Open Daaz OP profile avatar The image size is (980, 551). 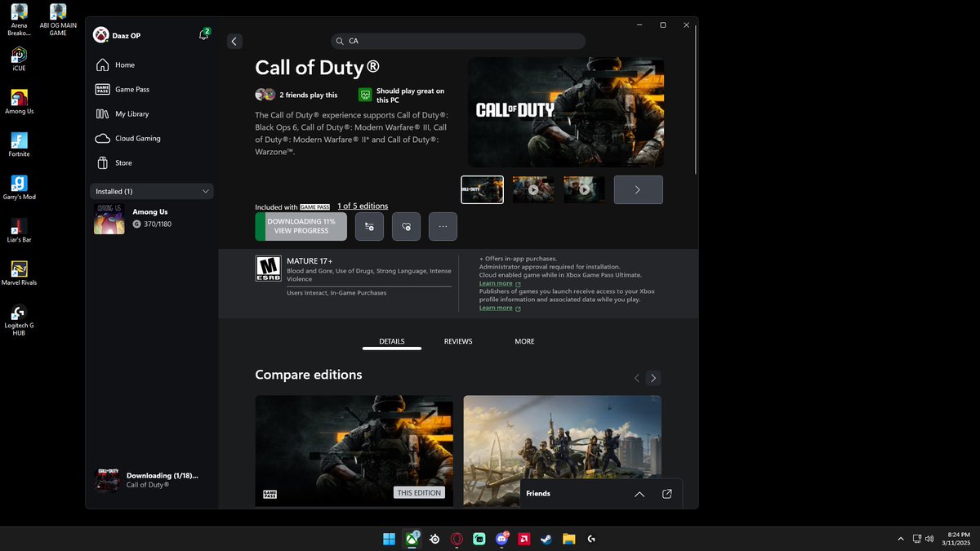point(100,35)
